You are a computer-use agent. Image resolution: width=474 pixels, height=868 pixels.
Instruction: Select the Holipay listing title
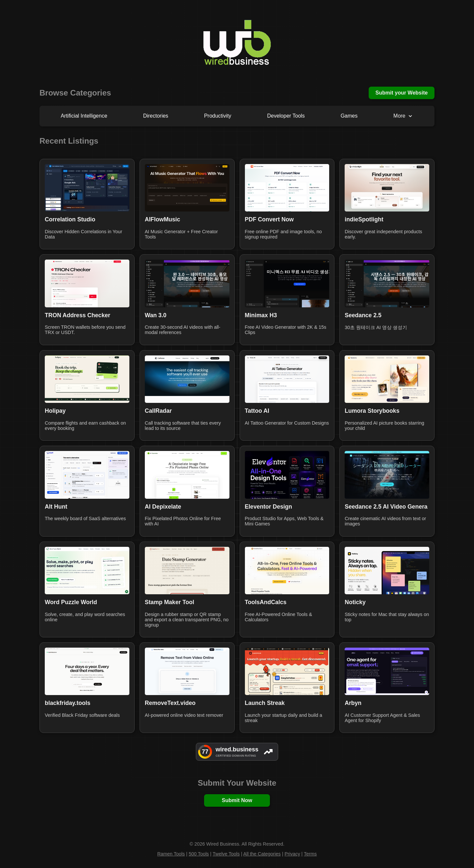point(55,411)
